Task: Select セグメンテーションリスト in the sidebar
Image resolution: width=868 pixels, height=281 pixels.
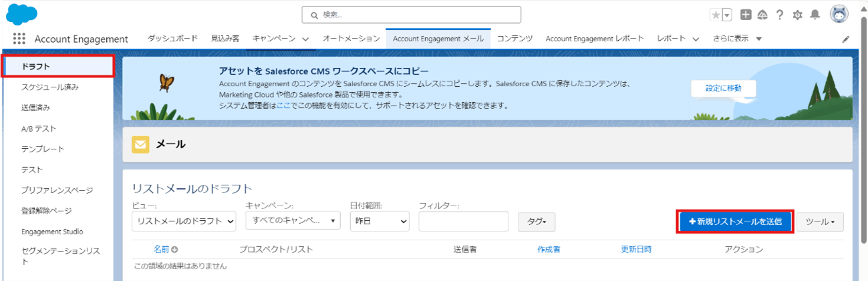Action: coord(61,256)
